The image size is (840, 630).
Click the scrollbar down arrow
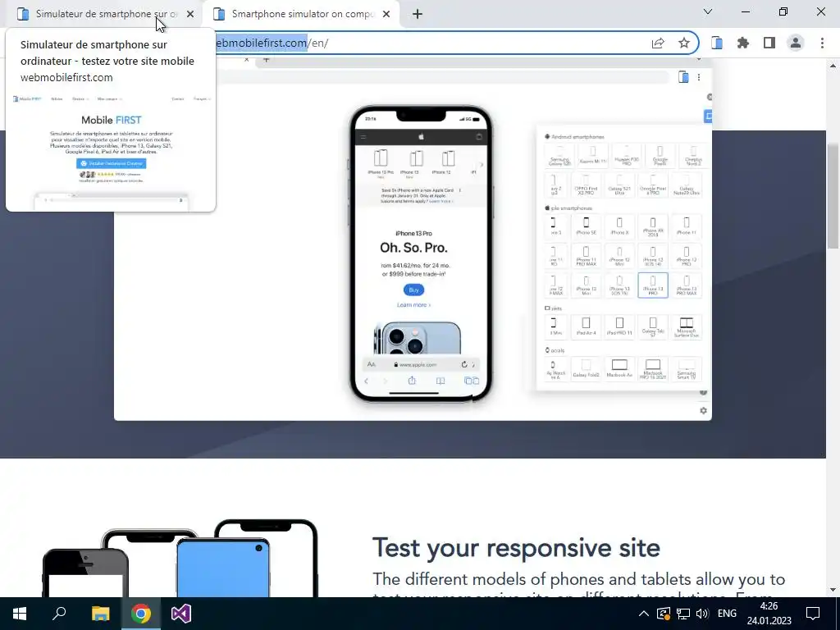833,591
